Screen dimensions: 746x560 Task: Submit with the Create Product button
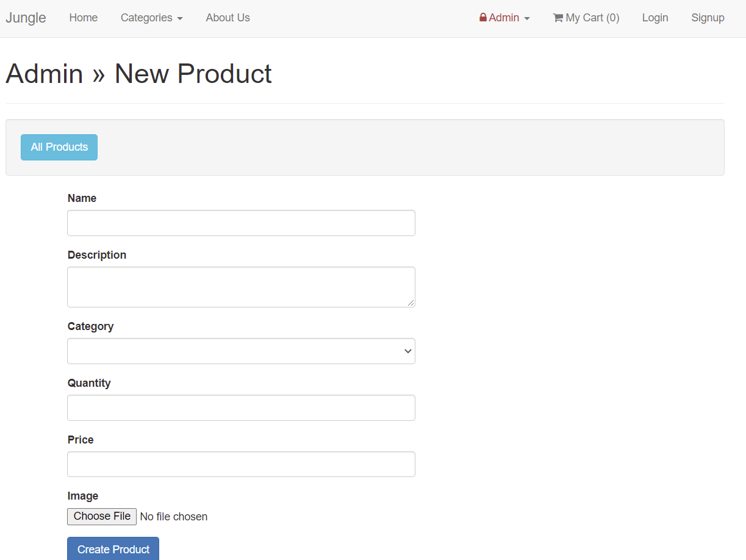(113, 549)
